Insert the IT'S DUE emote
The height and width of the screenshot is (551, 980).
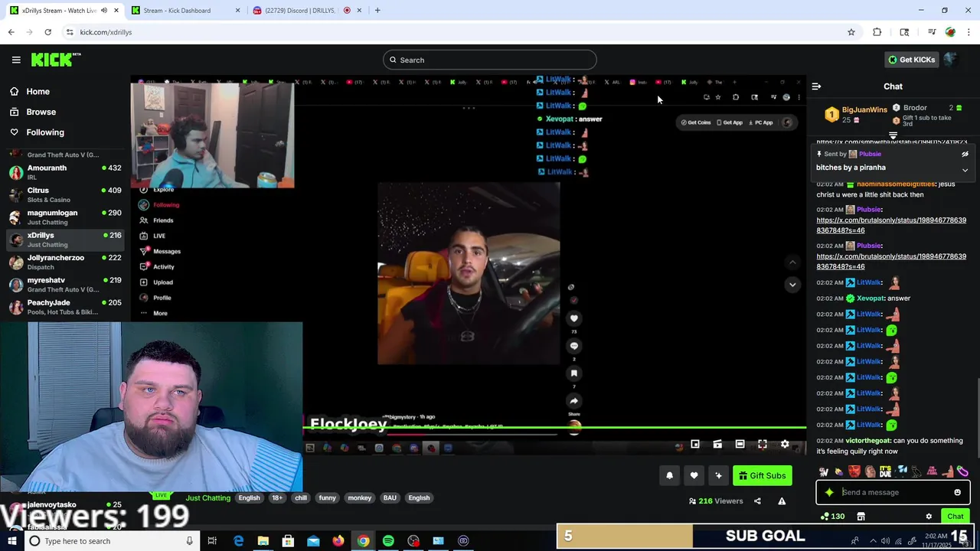[x=886, y=471]
